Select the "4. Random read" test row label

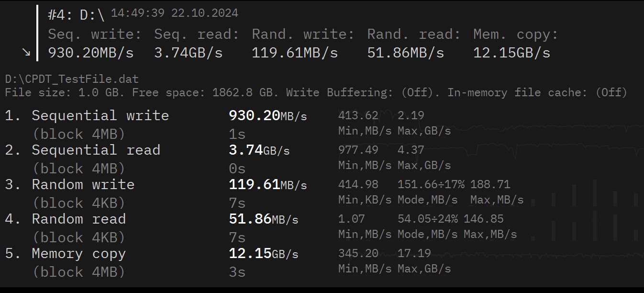65,219
